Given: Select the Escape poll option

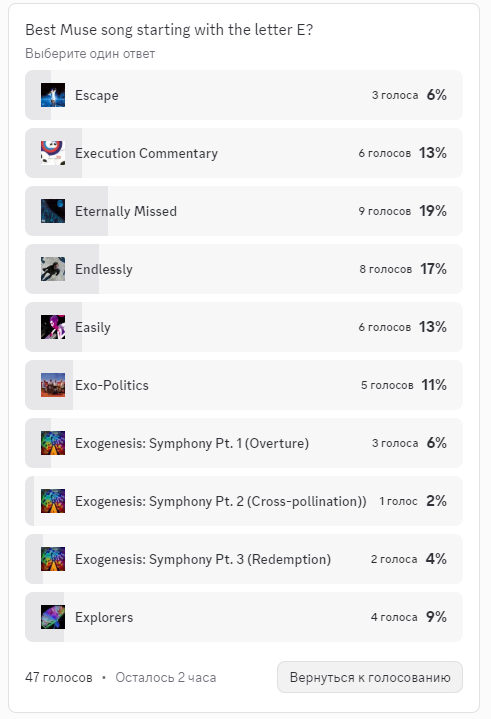Looking at the screenshot, I should [x=244, y=95].
